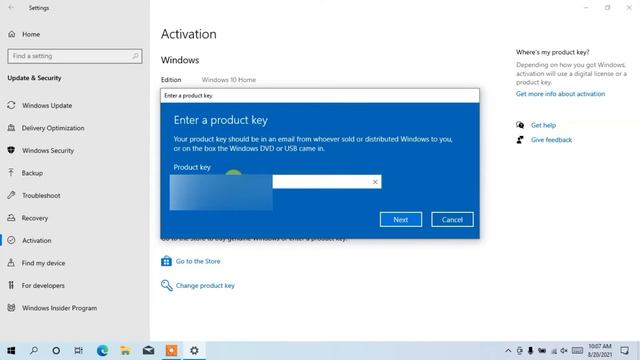Click the Give feedback person icon

520,140
